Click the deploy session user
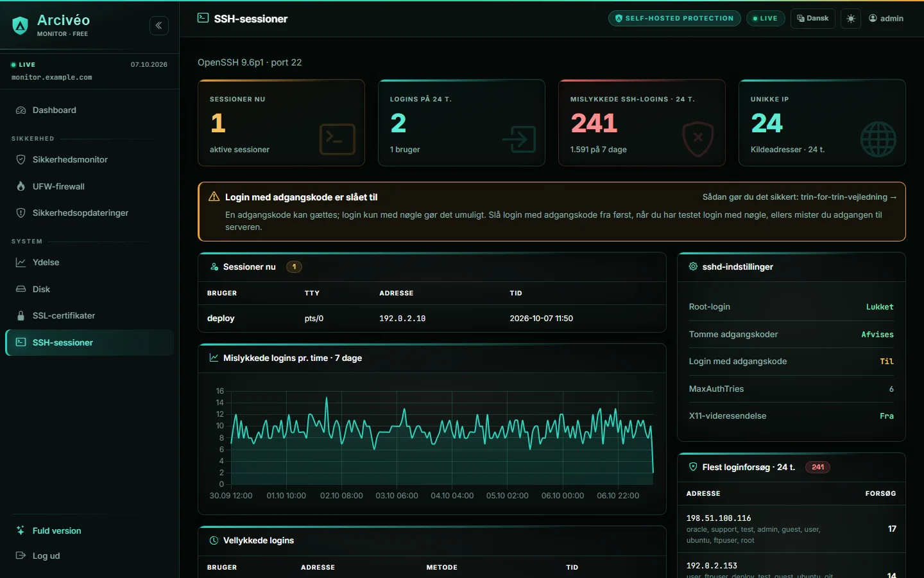924x578 pixels. [221, 319]
